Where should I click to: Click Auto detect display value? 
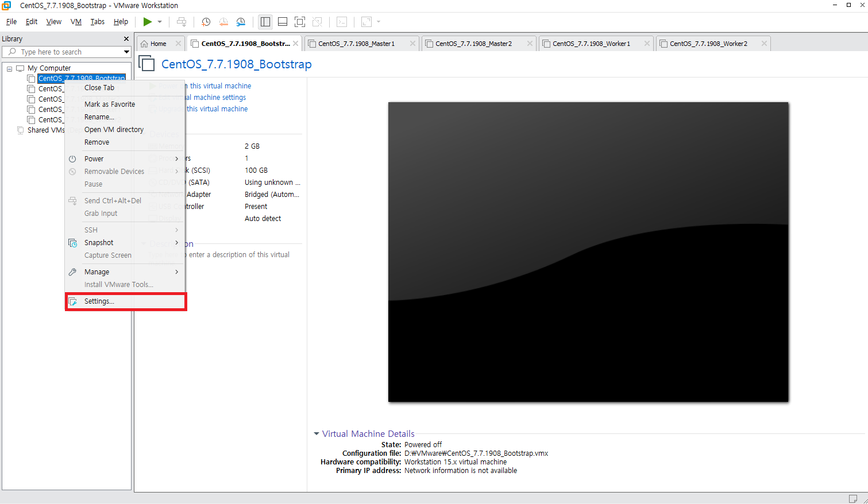pos(263,219)
